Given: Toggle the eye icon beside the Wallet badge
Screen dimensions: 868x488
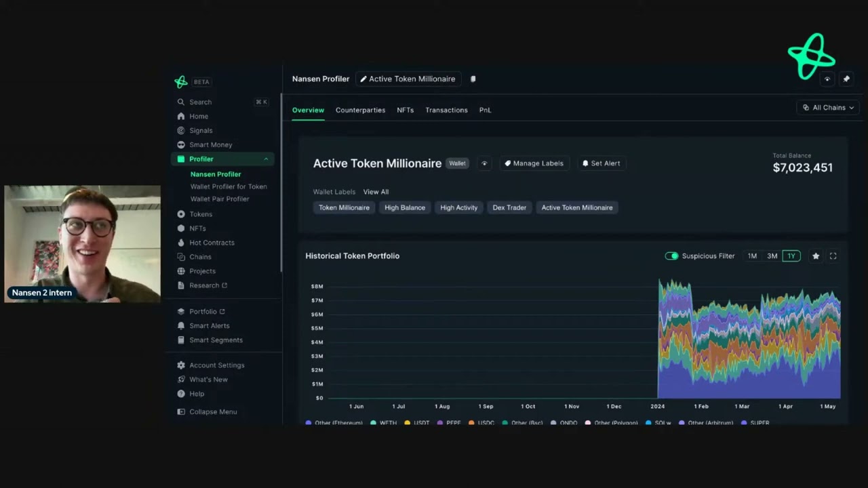Looking at the screenshot, I should (484, 163).
